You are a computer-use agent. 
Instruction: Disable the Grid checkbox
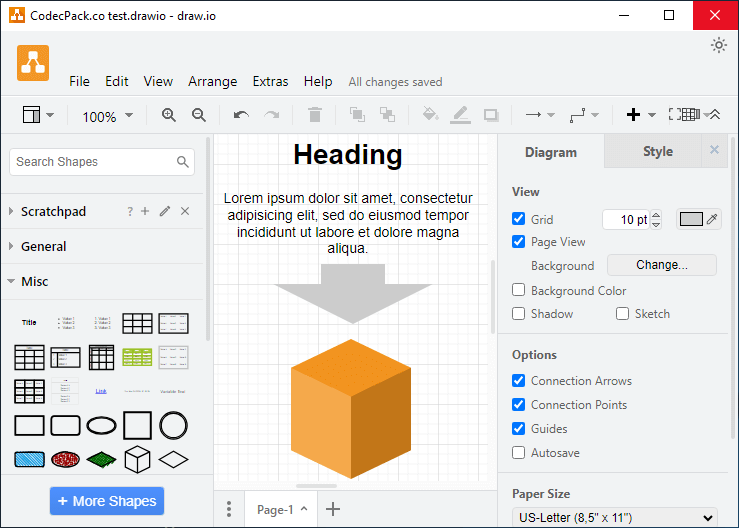pos(518,219)
